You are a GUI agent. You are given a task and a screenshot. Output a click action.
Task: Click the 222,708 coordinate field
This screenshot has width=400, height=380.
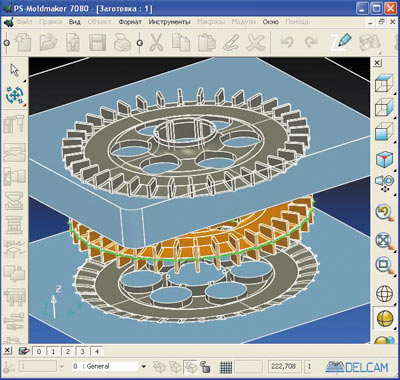pos(284,367)
